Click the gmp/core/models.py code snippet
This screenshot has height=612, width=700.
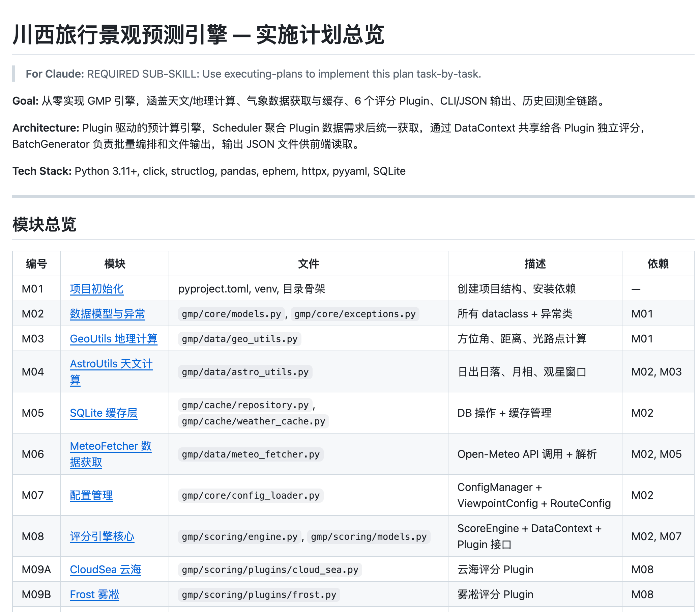click(x=231, y=313)
